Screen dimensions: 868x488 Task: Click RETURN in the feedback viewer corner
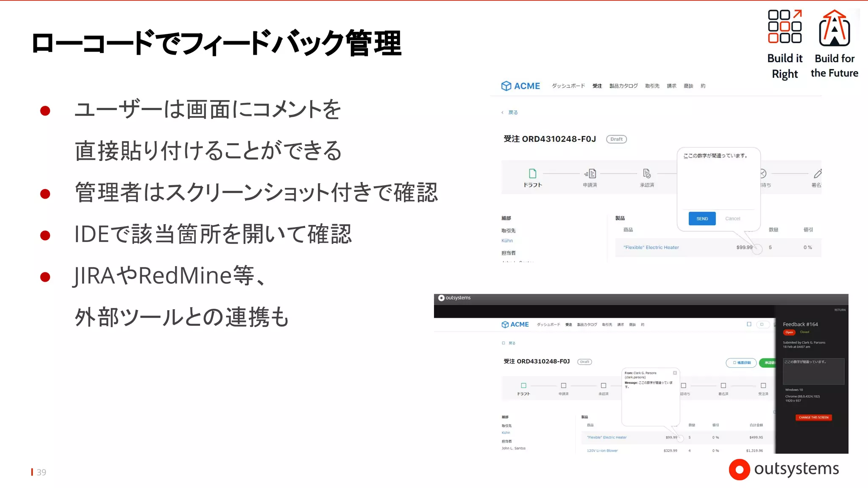(x=840, y=310)
